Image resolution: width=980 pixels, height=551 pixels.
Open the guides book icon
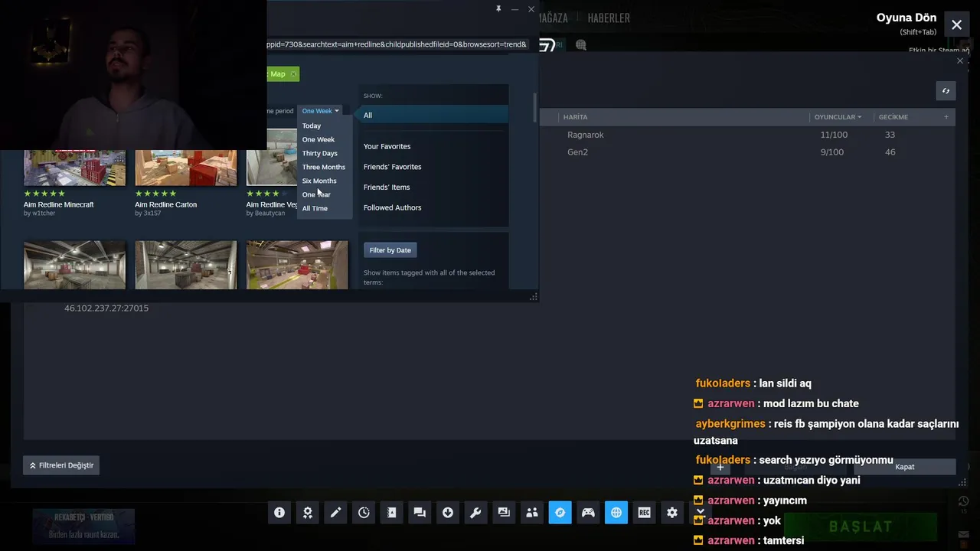(391, 513)
